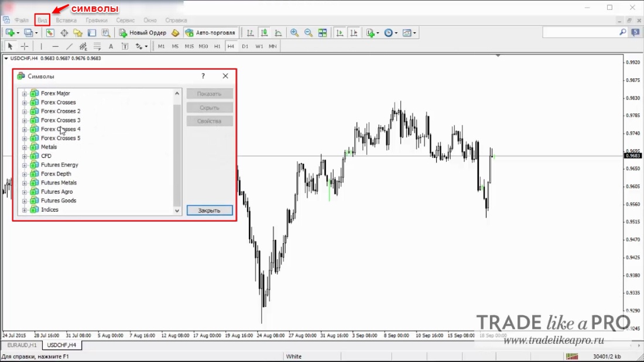Switch chart to line chart icon
Screen dimensions: 644x362
pos(278,33)
